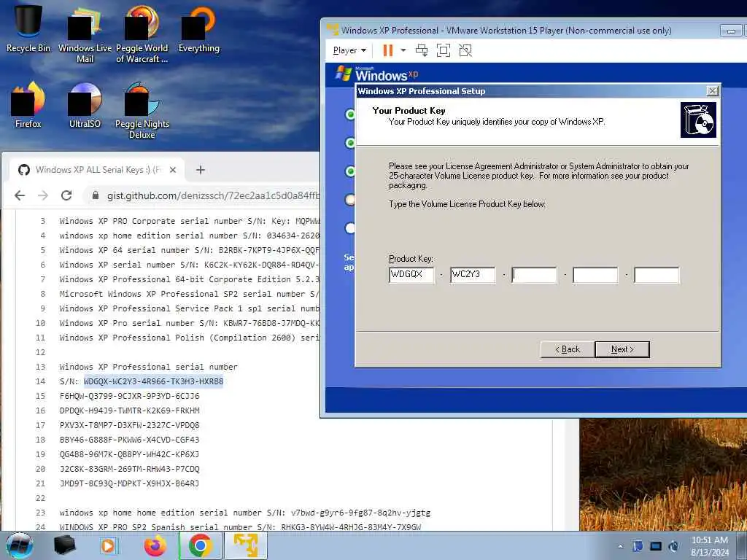Image resolution: width=747 pixels, height=560 pixels.
Task: Open the Recycle Bin desktop icon
Action: point(28,28)
